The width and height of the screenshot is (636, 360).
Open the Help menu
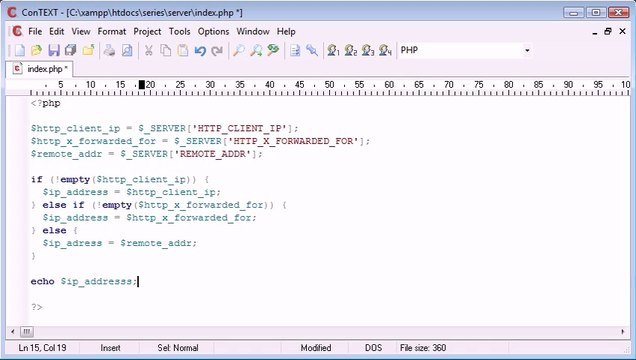coord(286,31)
